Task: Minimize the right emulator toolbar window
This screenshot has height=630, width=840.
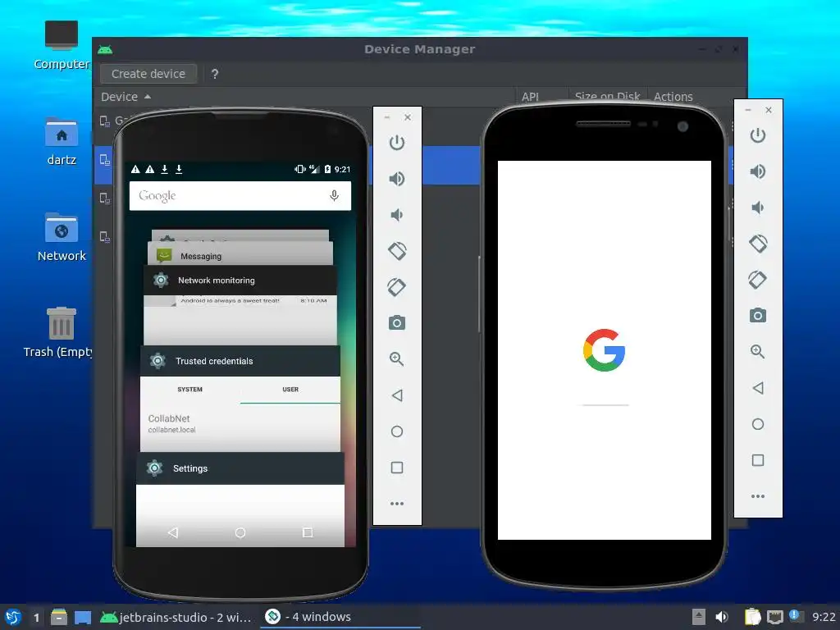Action: (x=748, y=110)
